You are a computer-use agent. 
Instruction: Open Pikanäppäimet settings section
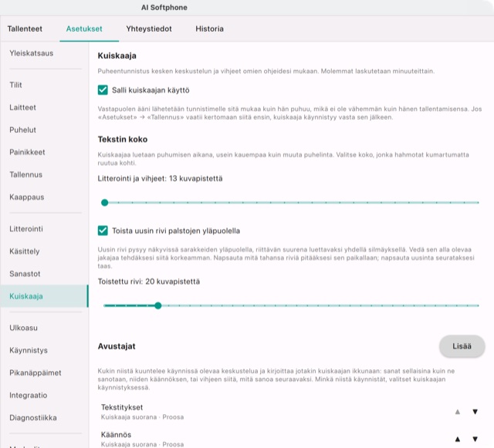point(44,372)
